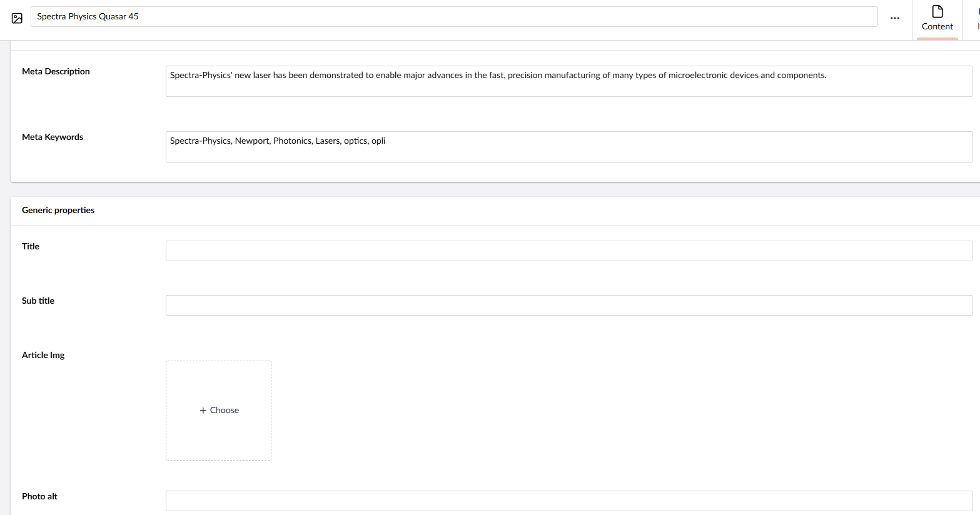Switch to the Content tab
This screenshot has height=515, width=980.
click(x=937, y=19)
